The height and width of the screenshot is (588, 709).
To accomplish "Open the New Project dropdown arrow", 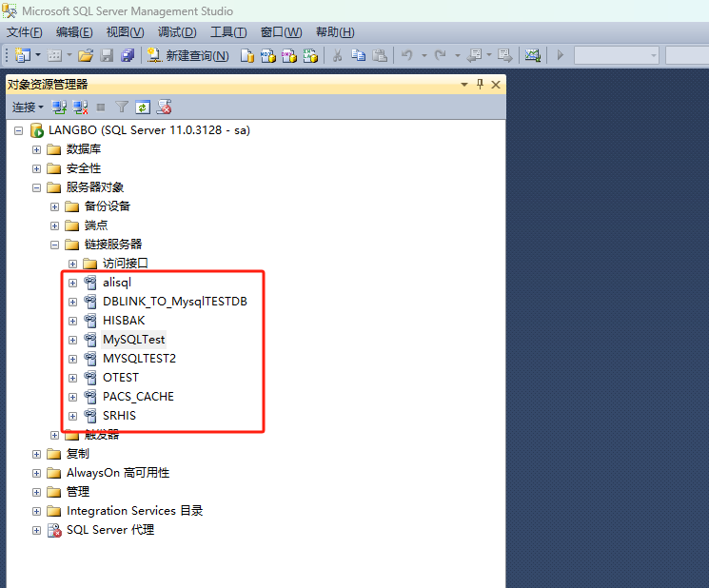I will (x=38, y=55).
